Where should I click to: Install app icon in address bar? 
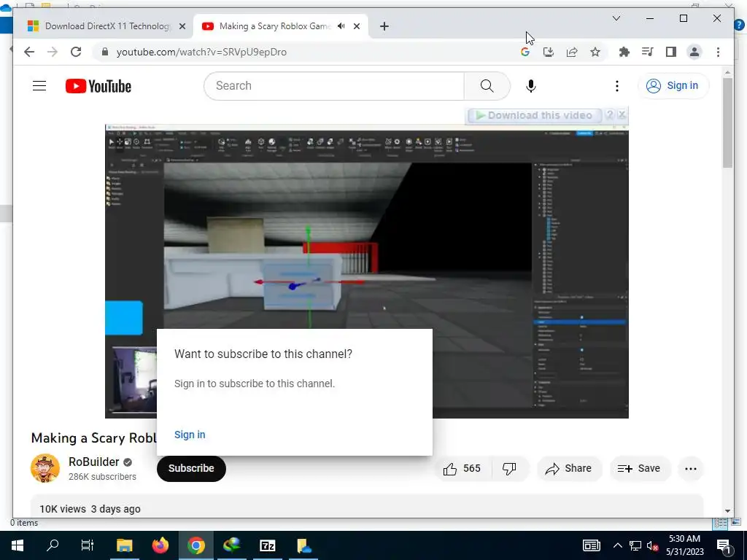tap(549, 52)
